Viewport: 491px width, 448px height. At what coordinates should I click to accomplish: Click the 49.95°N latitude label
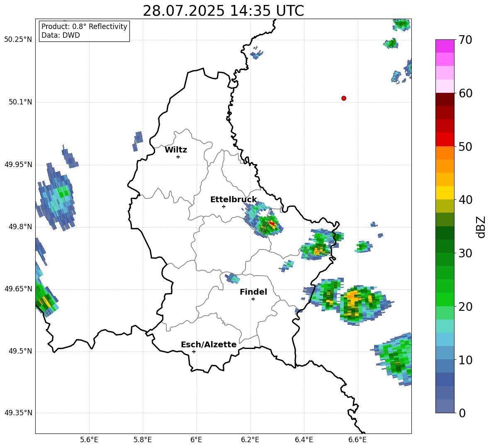18,165
